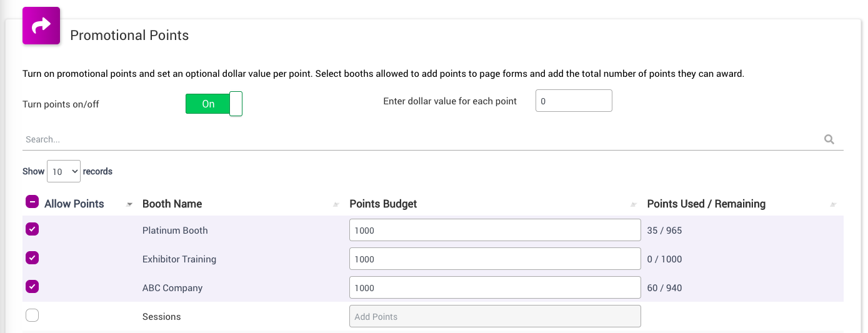Screen dimensions: 868x333
Task: Click the search magnifier icon
Action: click(829, 139)
